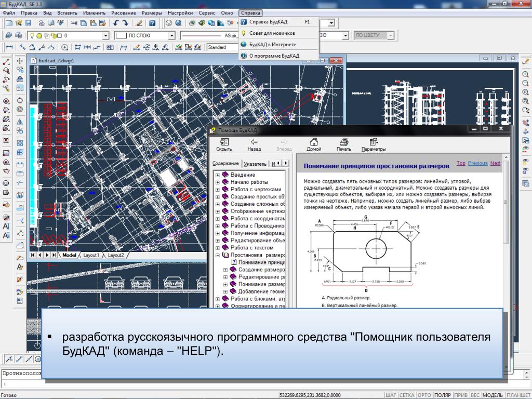
Task: Open the layer 0 dropdown list
Action: coord(105,36)
